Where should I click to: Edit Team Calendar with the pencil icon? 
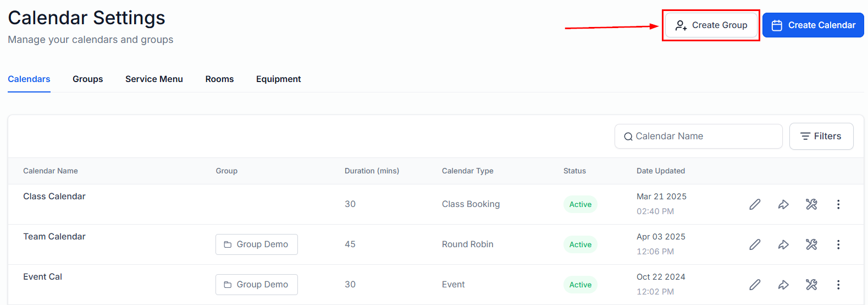[755, 244]
